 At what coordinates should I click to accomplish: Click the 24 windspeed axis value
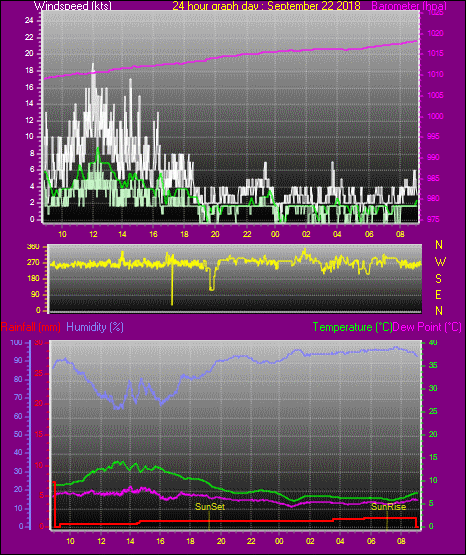click(x=29, y=21)
